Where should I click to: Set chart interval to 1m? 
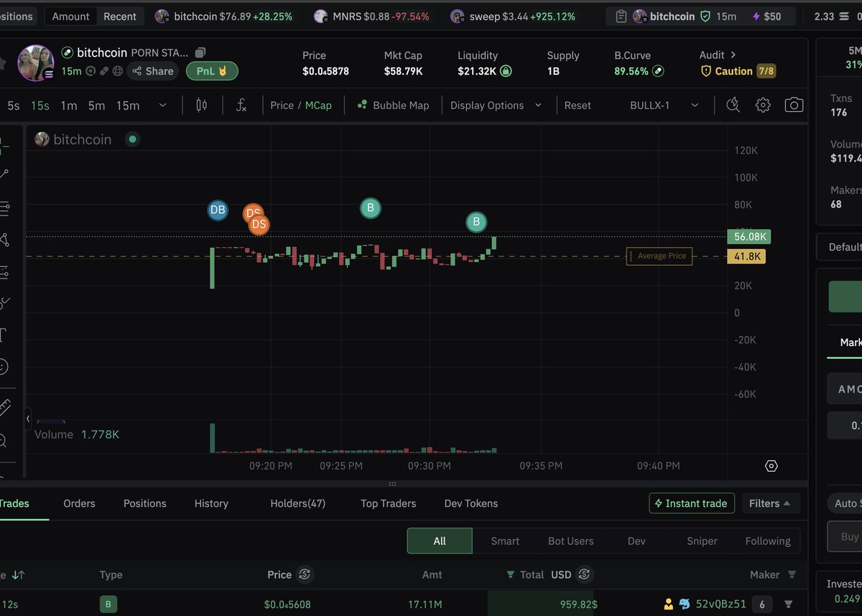(68, 106)
